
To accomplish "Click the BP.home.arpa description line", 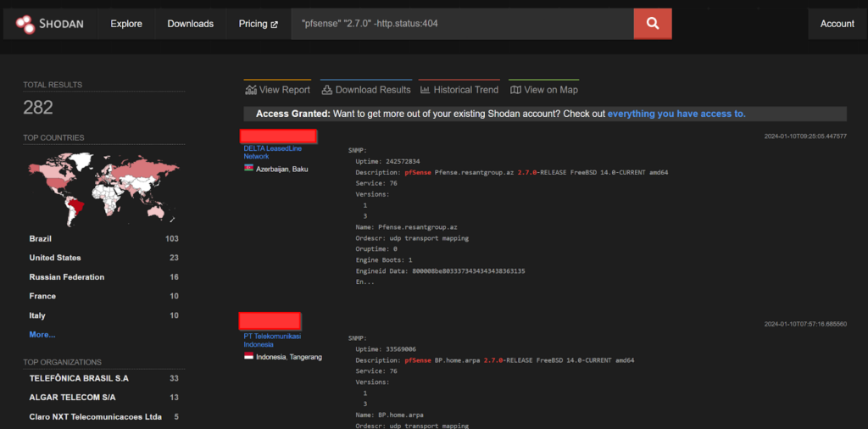I will pos(495,360).
